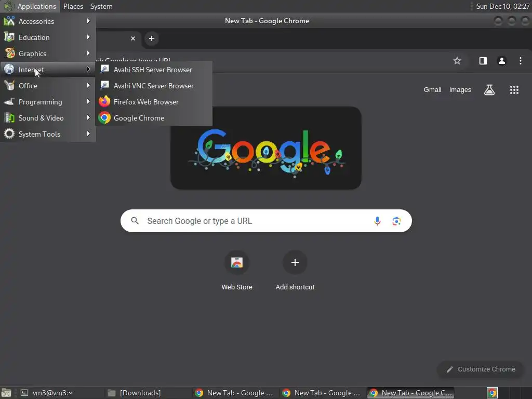
Task: Click the Programming category icon
Action: [x=9, y=101]
